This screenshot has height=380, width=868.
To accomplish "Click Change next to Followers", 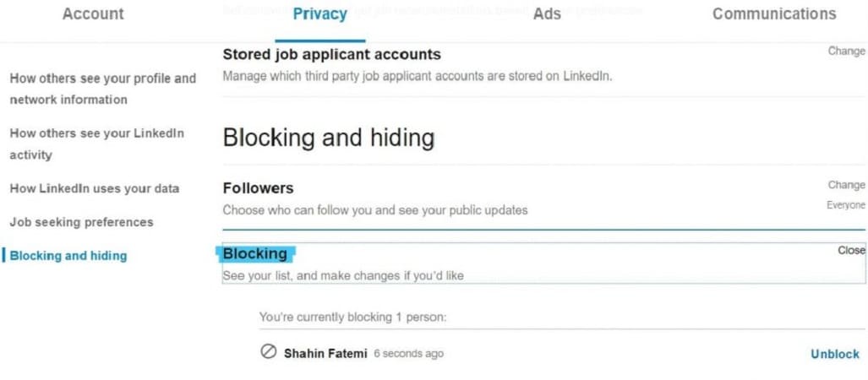I will (846, 185).
